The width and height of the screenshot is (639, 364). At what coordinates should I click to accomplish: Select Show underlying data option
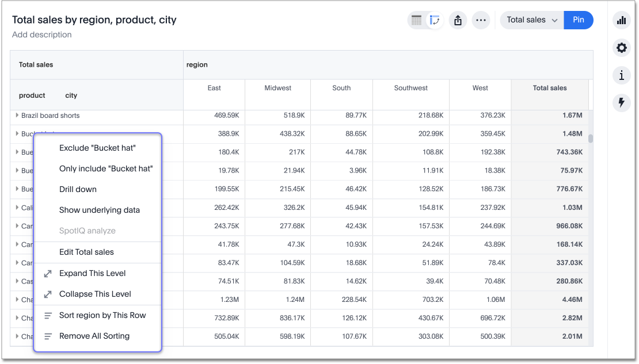pos(99,210)
